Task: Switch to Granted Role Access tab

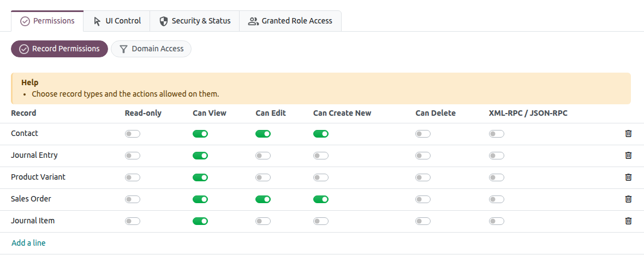Action: point(290,21)
